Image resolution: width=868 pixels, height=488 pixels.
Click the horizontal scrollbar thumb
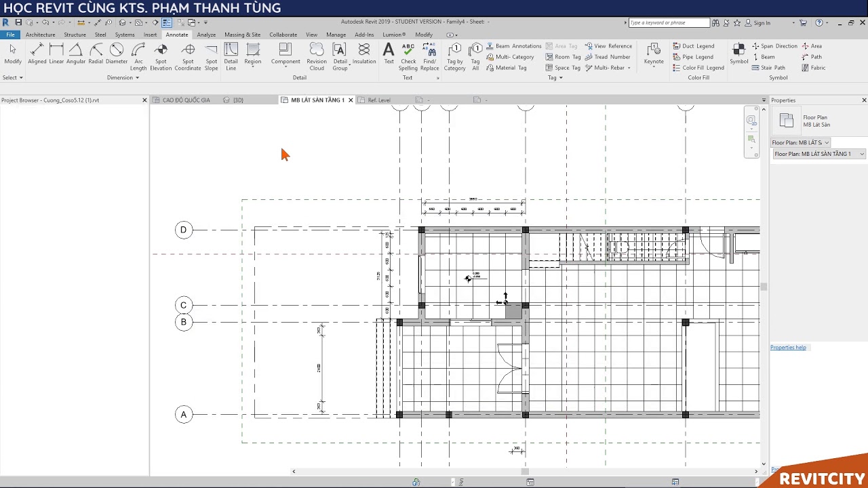click(525, 472)
